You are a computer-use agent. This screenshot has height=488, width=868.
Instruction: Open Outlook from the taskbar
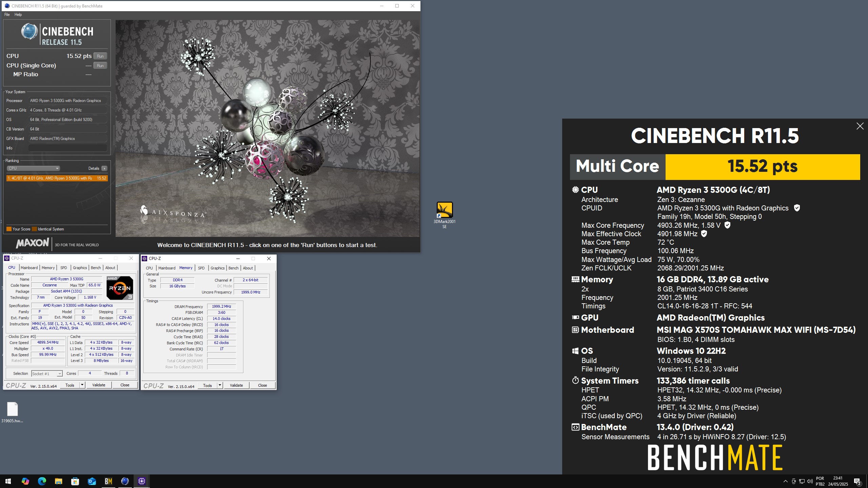click(92, 481)
